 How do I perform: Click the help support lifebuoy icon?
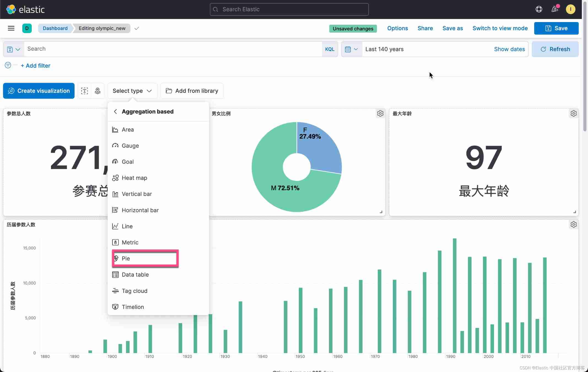click(x=539, y=9)
